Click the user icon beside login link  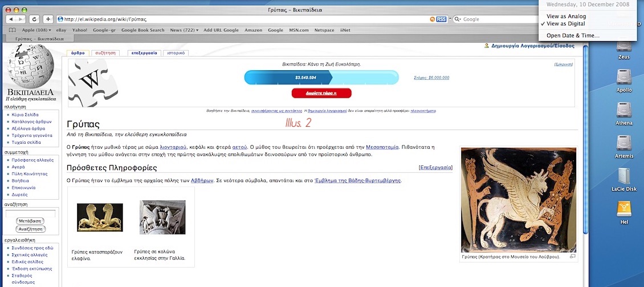click(x=487, y=46)
